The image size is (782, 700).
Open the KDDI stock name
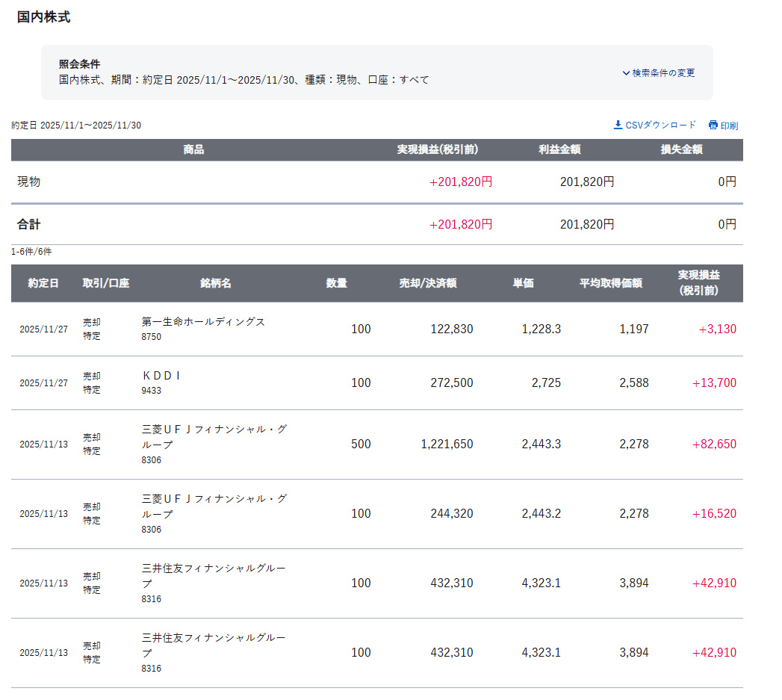click(161, 376)
